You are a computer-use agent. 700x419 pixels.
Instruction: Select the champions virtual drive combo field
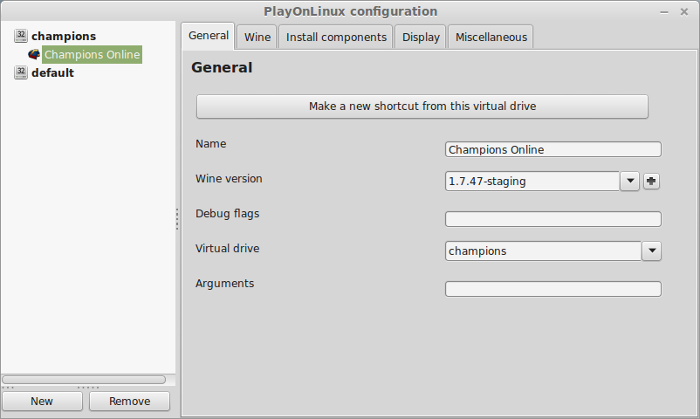[x=543, y=251]
